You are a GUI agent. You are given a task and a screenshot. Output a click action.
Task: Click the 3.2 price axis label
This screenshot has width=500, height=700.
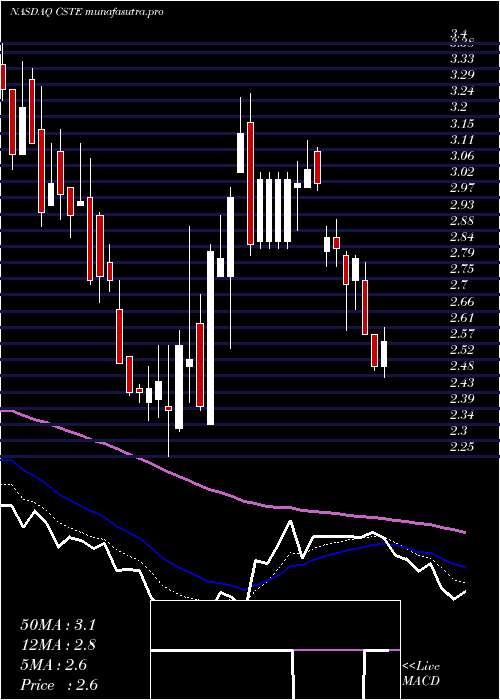click(x=458, y=107)
